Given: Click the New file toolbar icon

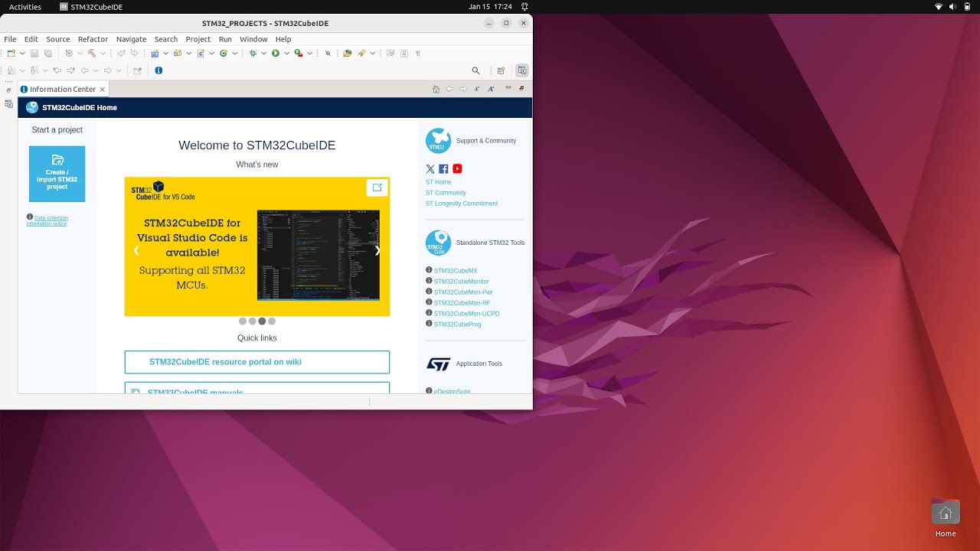Looking at the screenshot, I should (11, 54).
